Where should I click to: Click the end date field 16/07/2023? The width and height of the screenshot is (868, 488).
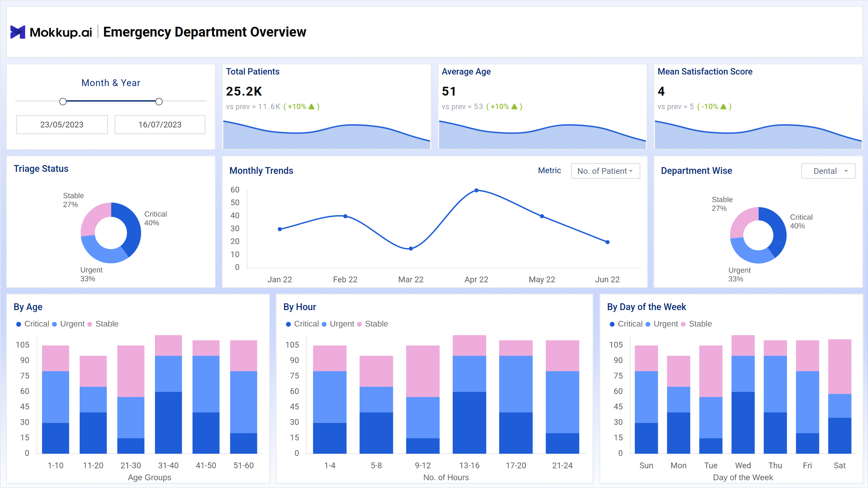click(x=160, y=125)
